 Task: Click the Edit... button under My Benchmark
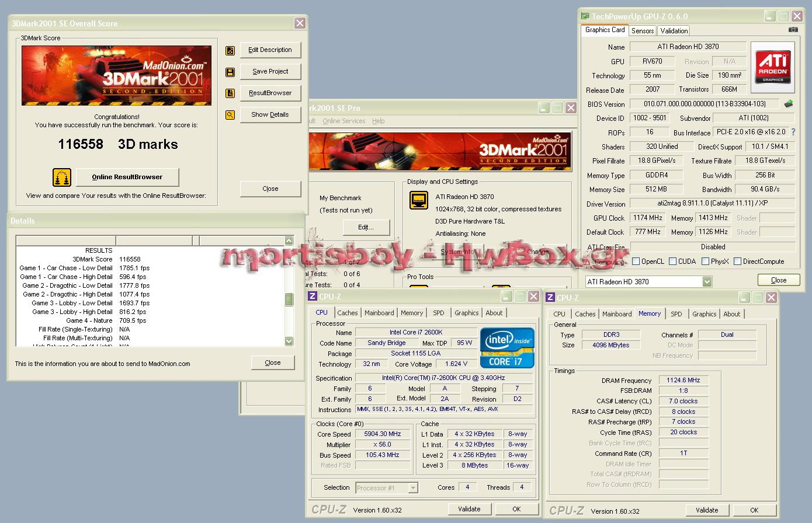[366, 227]
